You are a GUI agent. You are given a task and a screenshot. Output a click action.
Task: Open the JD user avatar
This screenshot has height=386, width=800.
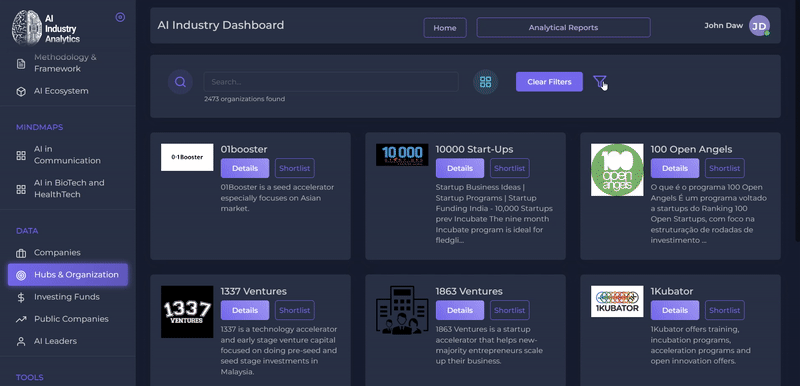pyautogui.click(x=759, y=25)
